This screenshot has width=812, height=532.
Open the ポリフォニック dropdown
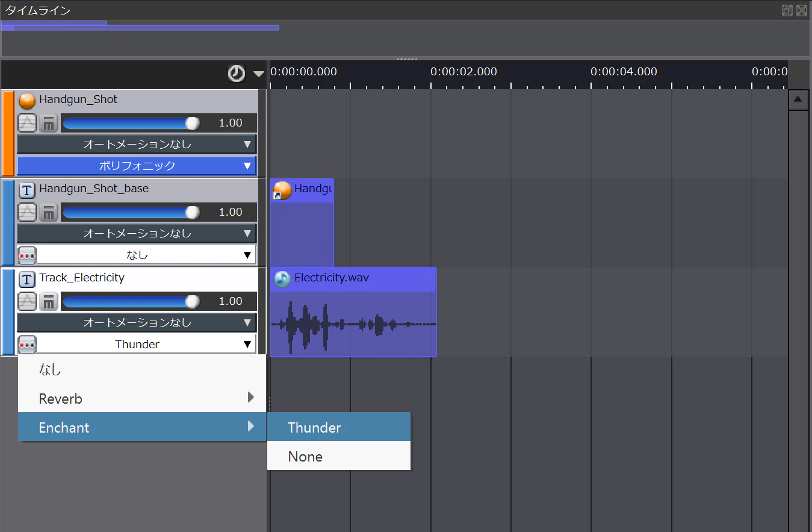point(137,166)
